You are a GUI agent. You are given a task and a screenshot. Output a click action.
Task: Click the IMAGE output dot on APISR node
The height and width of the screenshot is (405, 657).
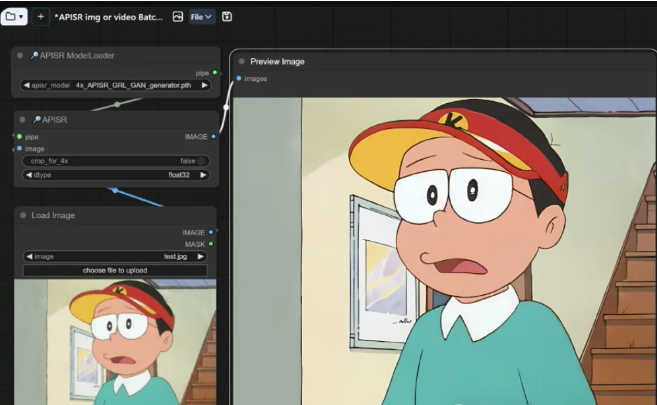pos(214,136)
